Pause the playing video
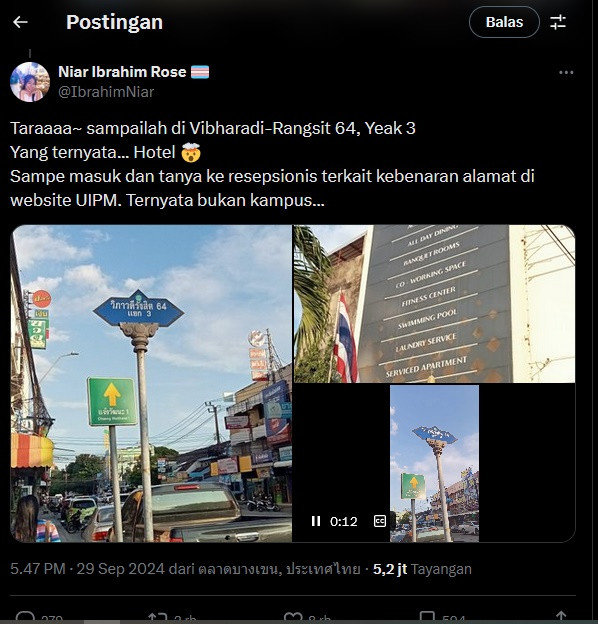 316,521
